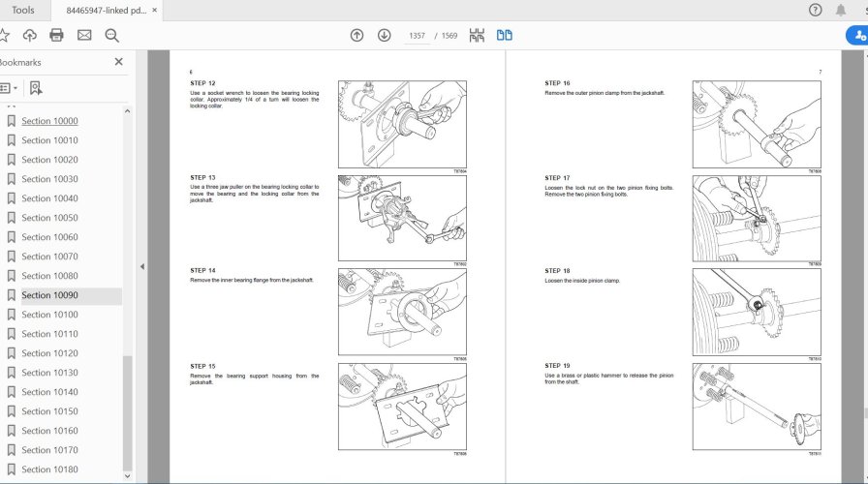Go to next page with down arrow
868x484 pixels.
[384, 36]
